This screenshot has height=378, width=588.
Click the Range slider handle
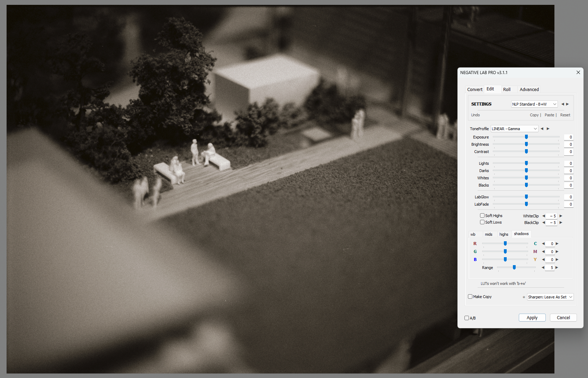click(x=514, y=268)
